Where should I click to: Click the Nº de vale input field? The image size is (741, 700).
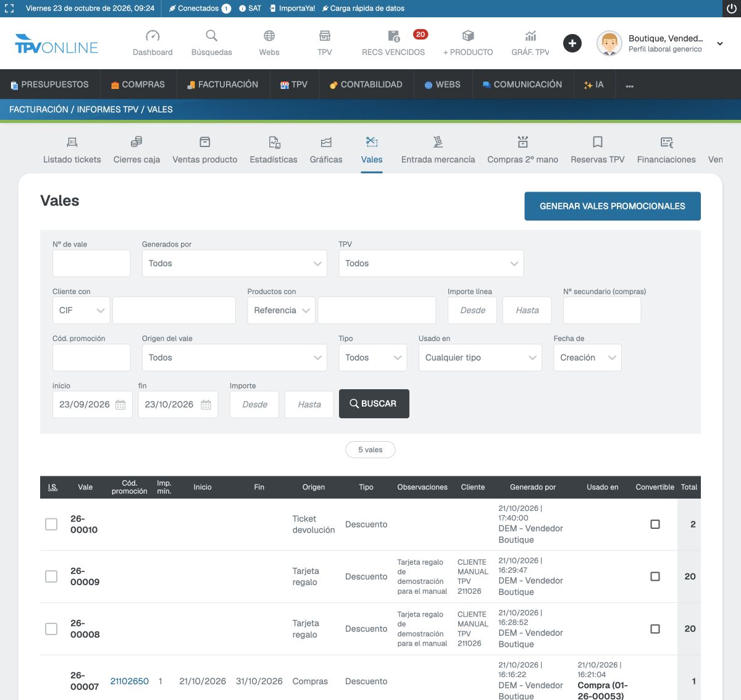tap(91, 263)
